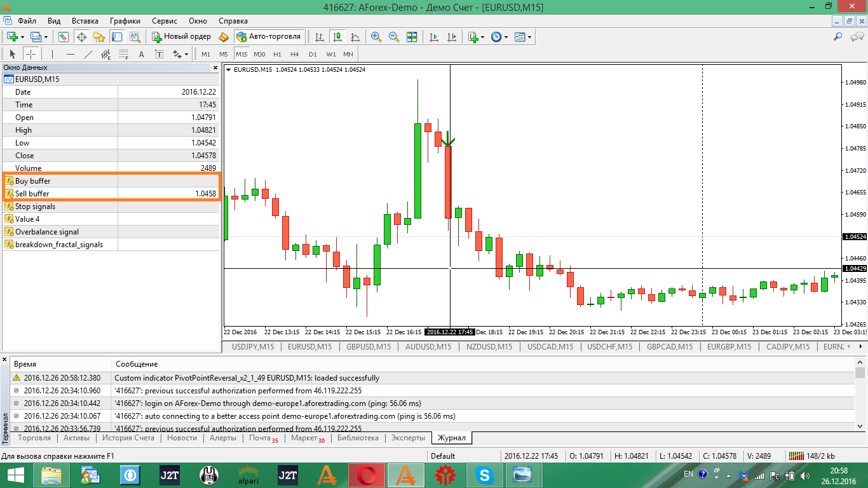Click the Windows Start button

15,475
